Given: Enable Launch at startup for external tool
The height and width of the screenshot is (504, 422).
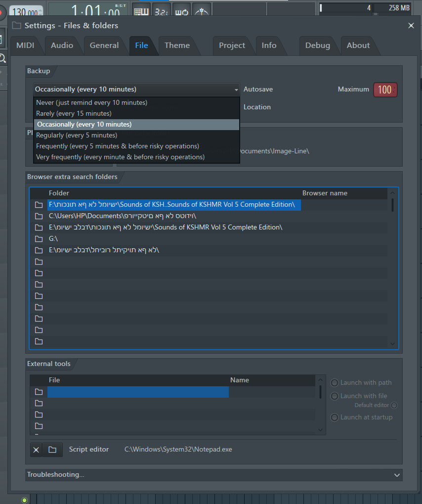Looking at the screenshot, I should [335, 417].
